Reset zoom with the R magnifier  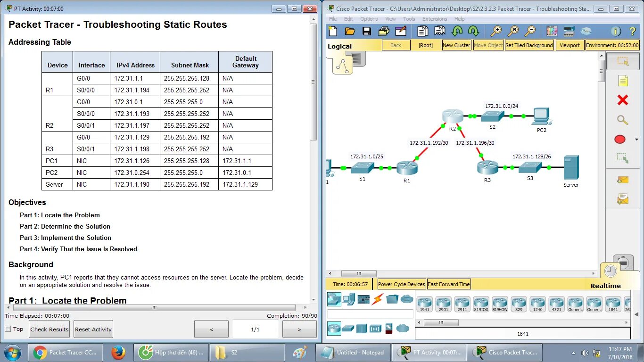(x=513, y=32)
